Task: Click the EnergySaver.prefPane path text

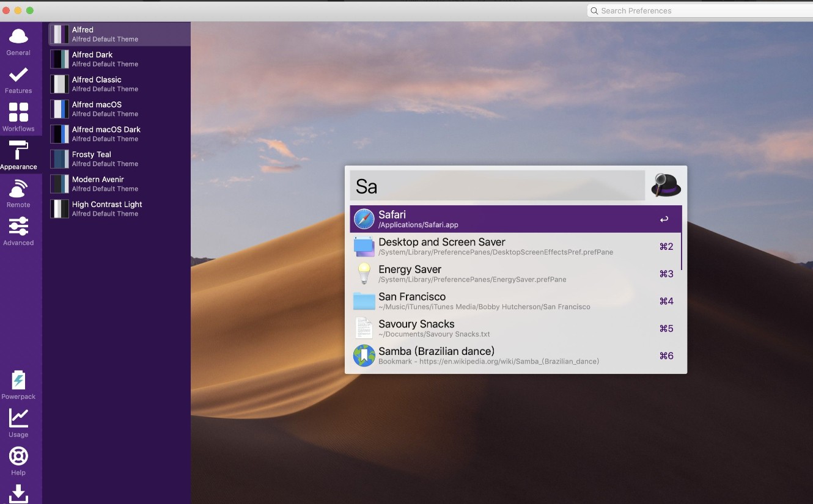Action: pos(472,279)
